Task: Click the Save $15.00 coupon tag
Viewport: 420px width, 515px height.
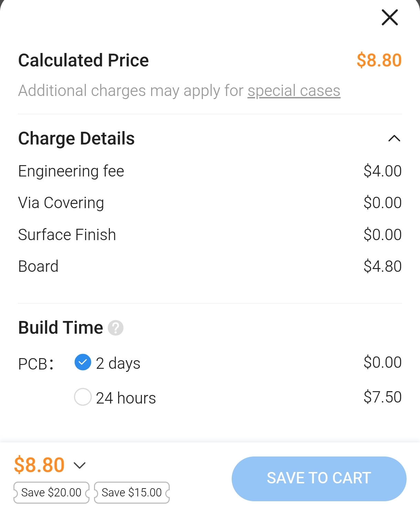Action: (132, 493)
